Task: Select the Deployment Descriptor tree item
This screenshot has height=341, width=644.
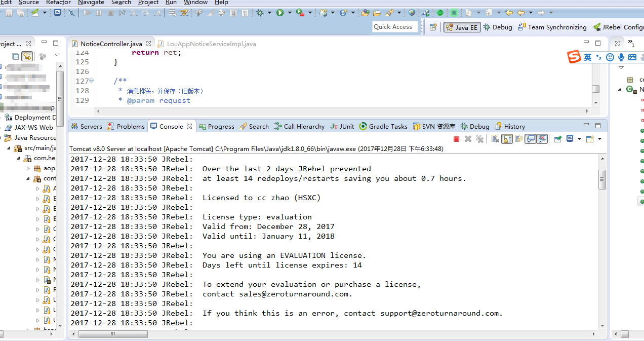Action: pos(30,118)
